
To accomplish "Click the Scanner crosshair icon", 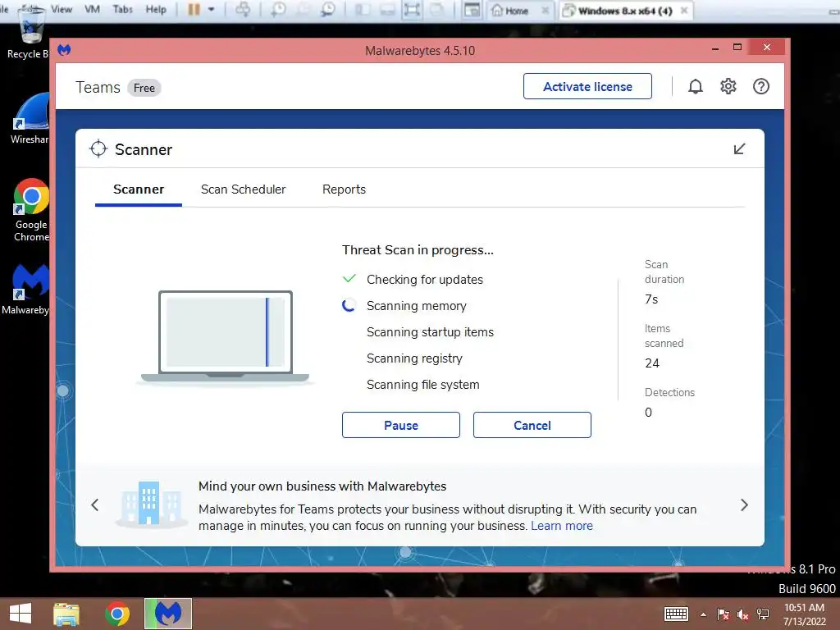I will click(98, 148).
